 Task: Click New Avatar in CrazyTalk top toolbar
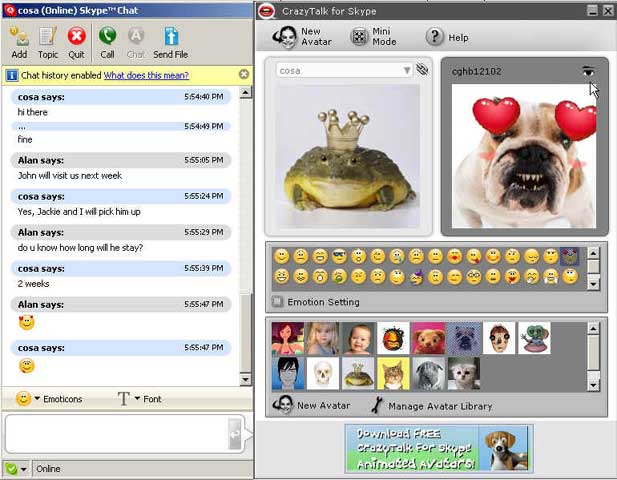click(302, 37)
